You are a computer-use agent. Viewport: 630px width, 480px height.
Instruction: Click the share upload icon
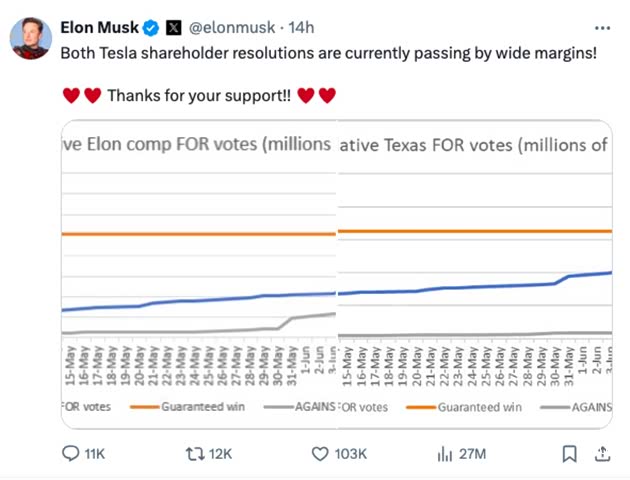click(x=602, y=454)
